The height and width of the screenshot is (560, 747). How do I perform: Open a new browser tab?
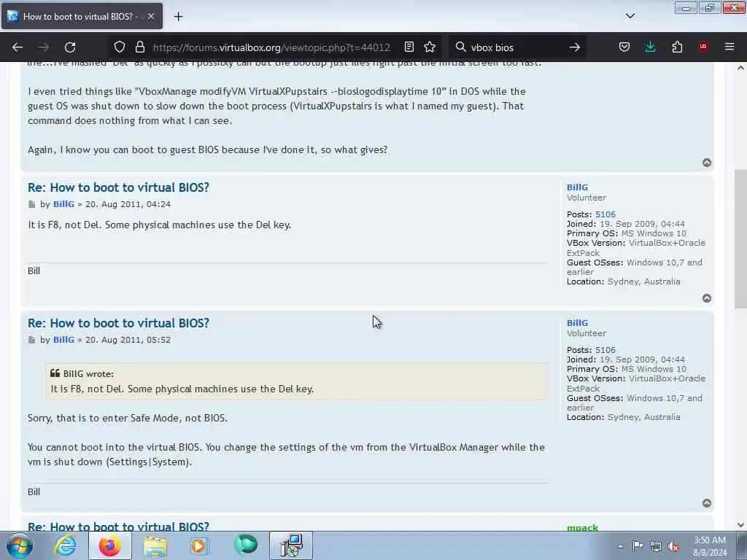178,17
